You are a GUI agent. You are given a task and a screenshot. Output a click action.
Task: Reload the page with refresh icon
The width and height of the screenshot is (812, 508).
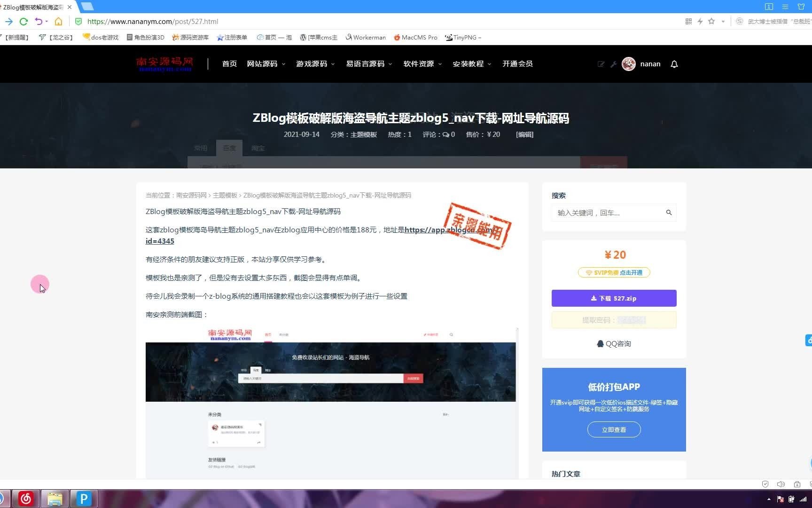[23, 22]
